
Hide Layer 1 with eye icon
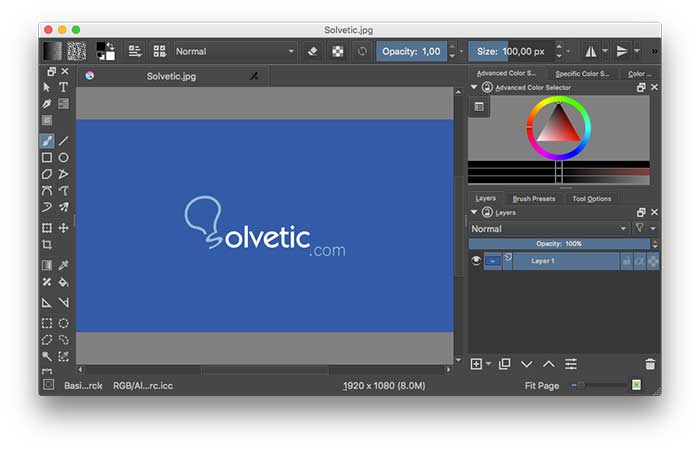click(x=476, y=261)
